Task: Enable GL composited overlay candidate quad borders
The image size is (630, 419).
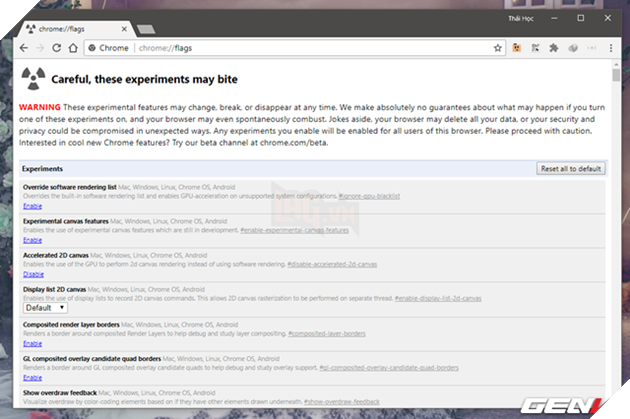Action: click(33, 378)
